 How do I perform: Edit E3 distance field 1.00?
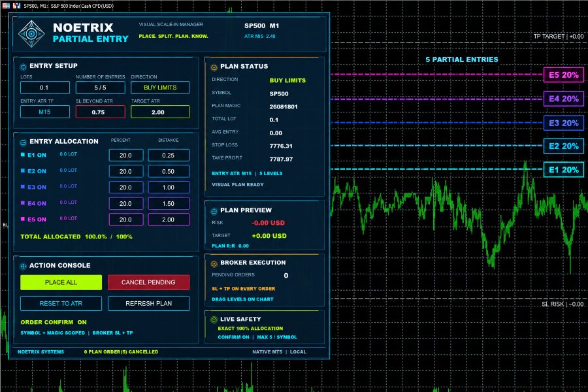click(169, 188)
